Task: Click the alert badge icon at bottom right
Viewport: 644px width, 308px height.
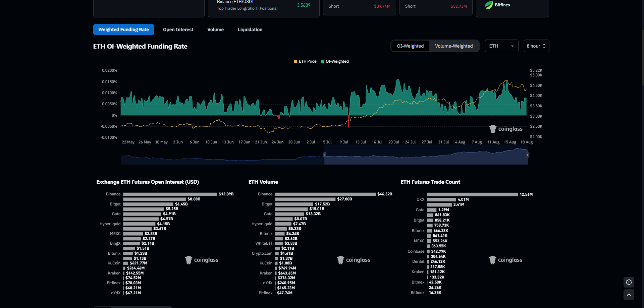Action: (x=629, y=282)
